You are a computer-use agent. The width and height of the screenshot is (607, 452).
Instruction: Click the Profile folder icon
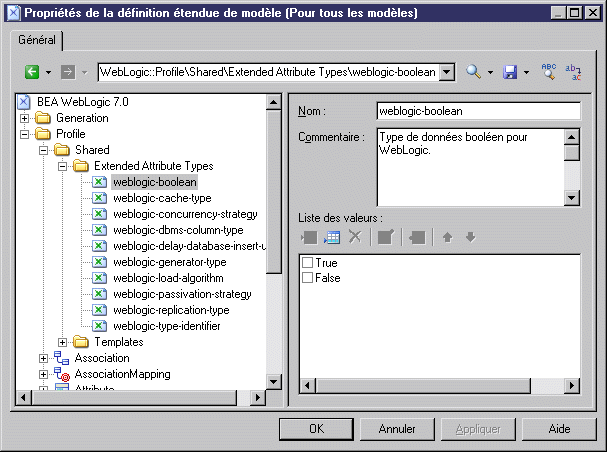[x=43, y=134]
